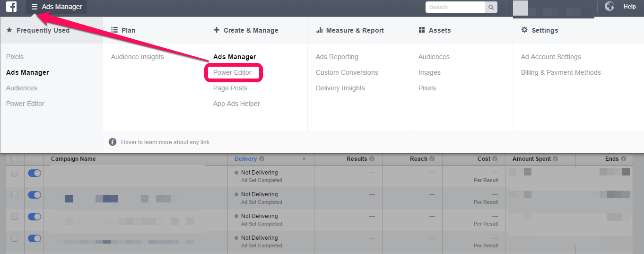Switch off the fourth campaign toggle

pos(35,238)
